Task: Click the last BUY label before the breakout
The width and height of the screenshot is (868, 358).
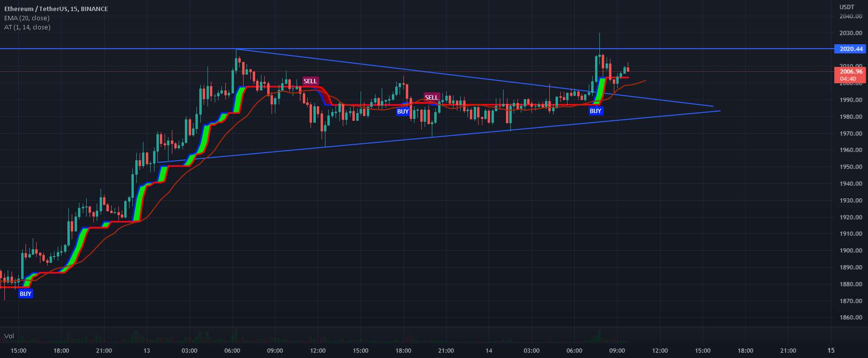Action: point(596,111)
